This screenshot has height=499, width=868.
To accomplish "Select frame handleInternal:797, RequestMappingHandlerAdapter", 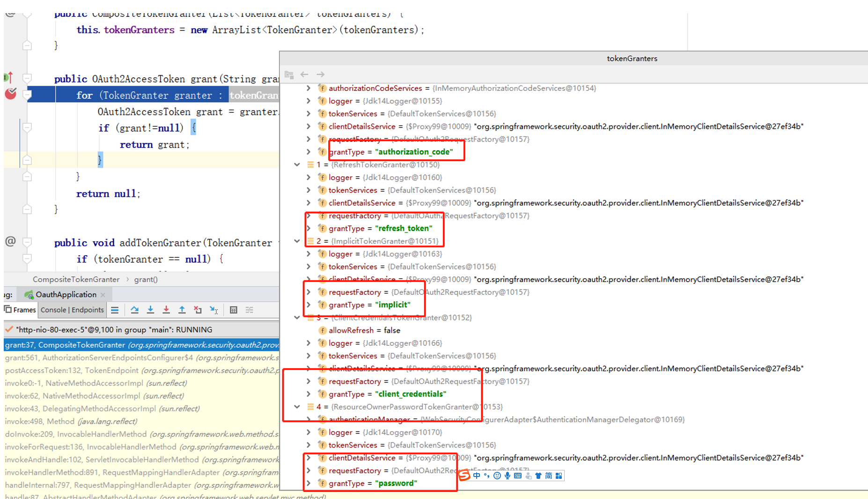I will coord(141,485).
